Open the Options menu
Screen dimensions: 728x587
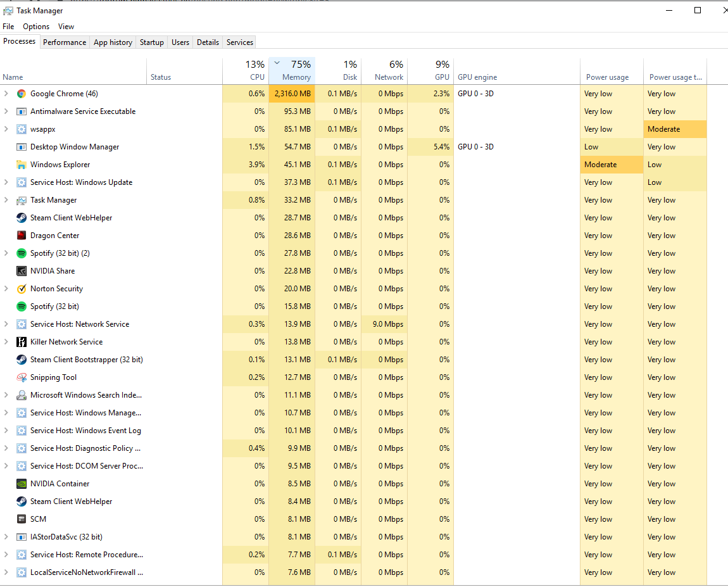(36, 27)
